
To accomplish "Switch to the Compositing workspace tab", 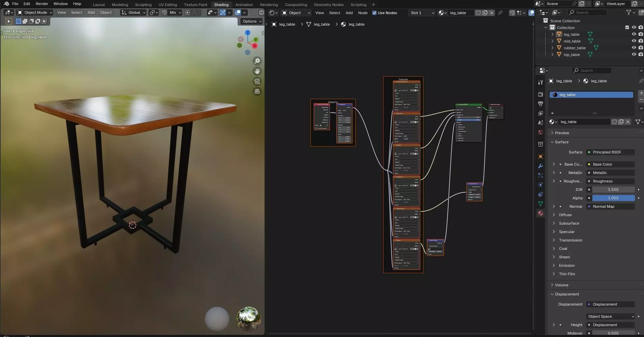I will (x=296, y=5).
